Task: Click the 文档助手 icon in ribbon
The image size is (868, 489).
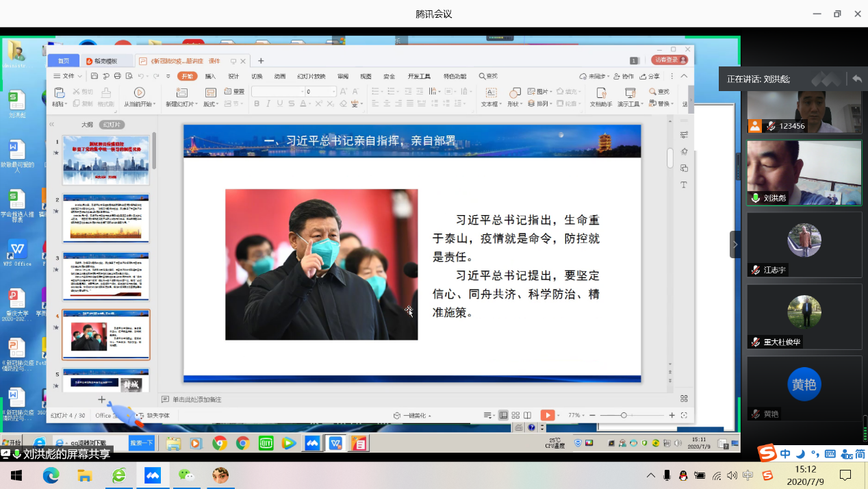Action: [601, 92]
